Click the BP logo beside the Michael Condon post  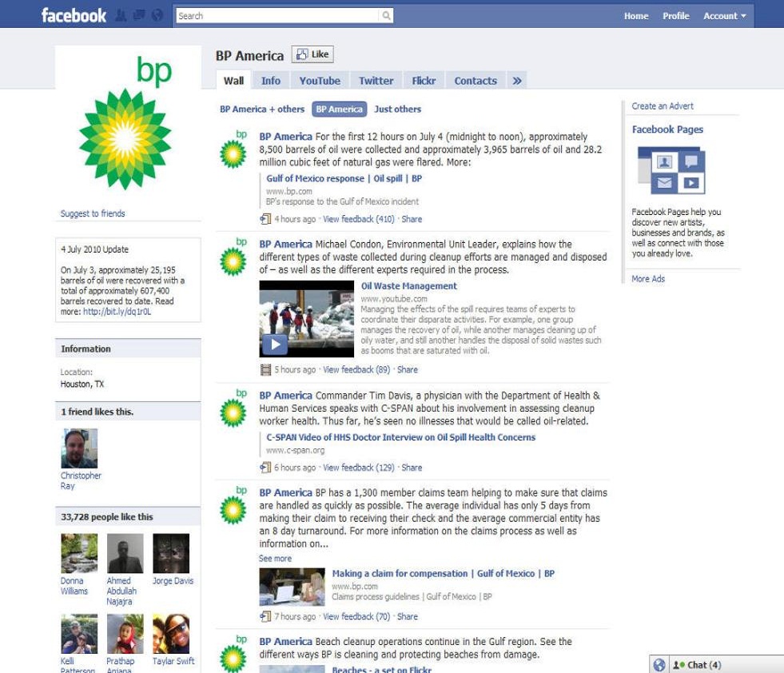(233, 257)
